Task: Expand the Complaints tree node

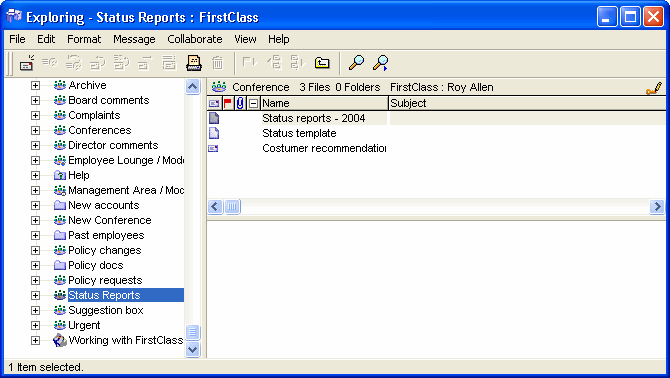Action: click(x=35, y=115)
